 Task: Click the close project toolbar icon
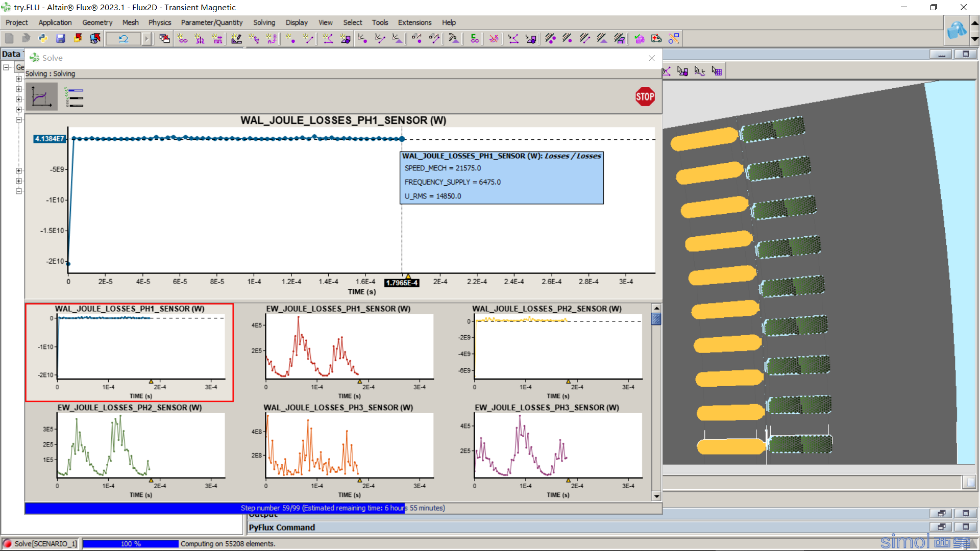tap(78, 38)
